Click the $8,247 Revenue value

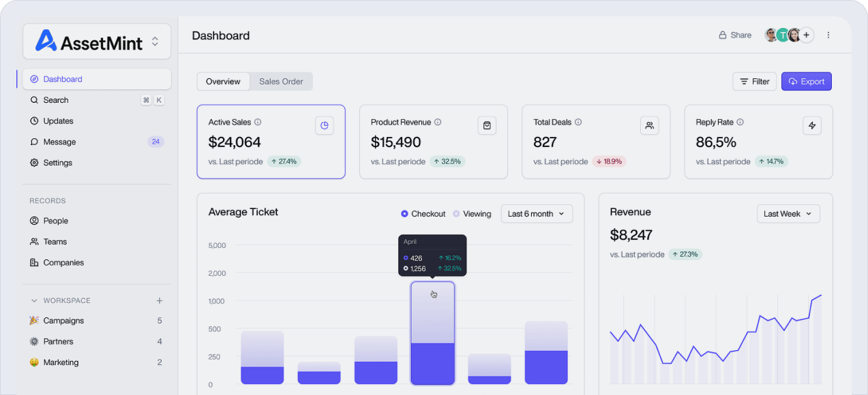click(x=631, y=235)
